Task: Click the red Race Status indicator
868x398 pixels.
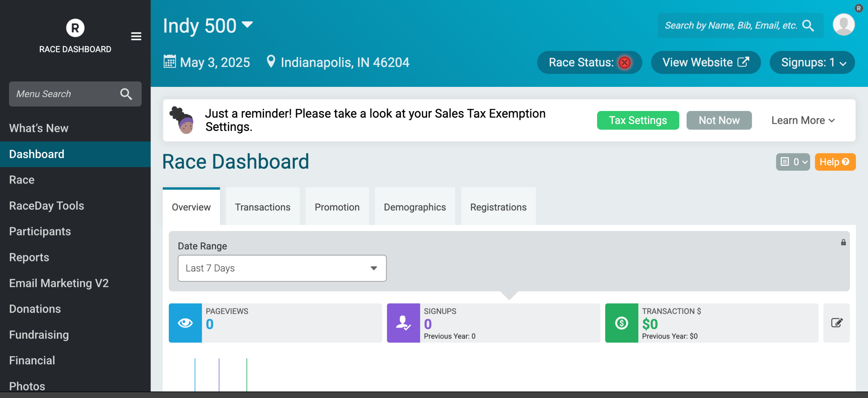Action: [625, 62]
